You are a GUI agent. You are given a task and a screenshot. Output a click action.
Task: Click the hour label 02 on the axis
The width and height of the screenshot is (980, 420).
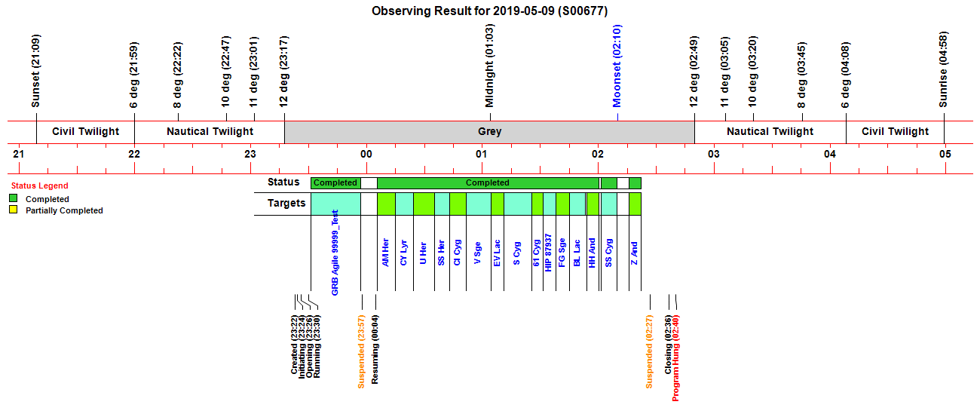pos(598,154)
